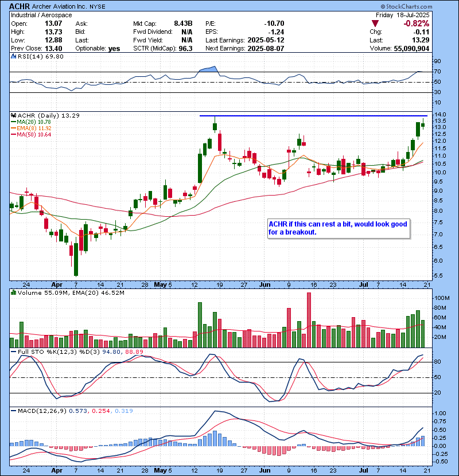The width and height of the screenshot is (459, 476).
Task: Click the EMA(8) 11.92 legend entry
Action: [x=32, y=128]
